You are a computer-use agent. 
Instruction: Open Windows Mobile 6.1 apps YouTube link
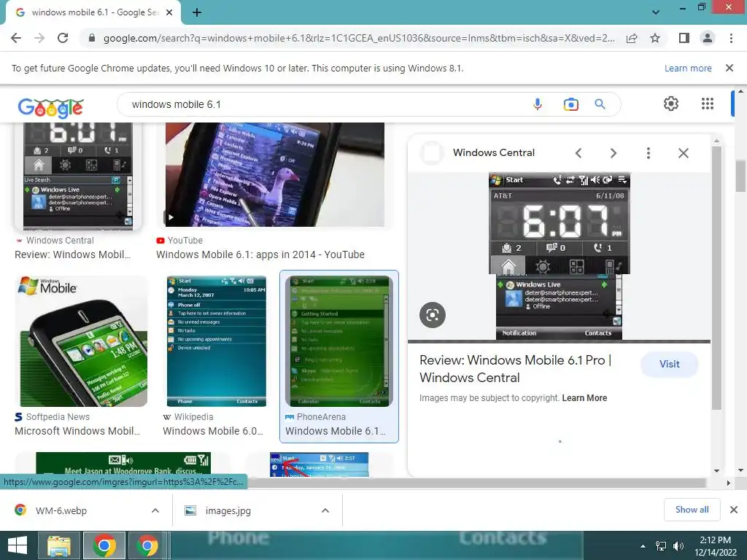(260, 254)
